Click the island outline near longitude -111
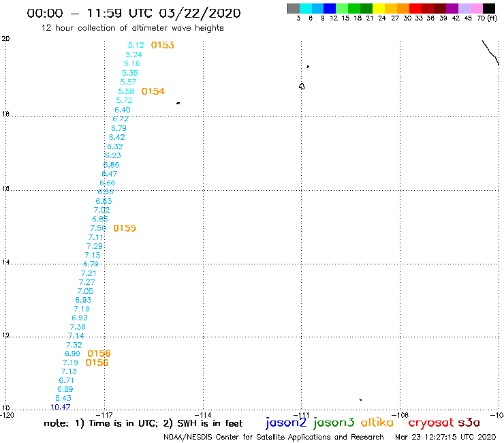 coord(302,87)
